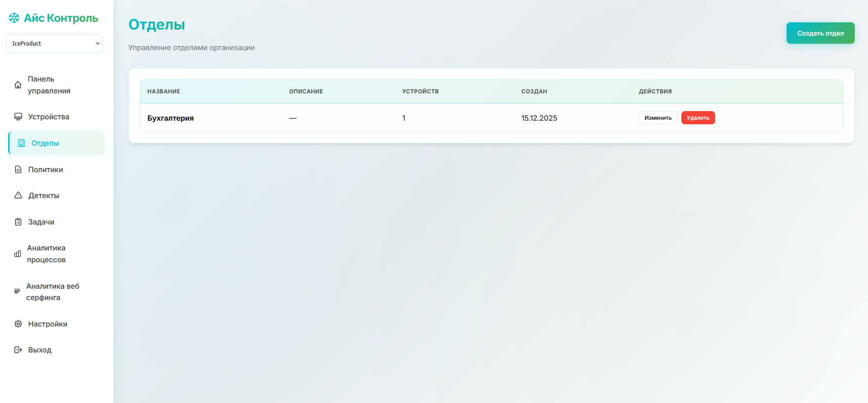The height and width of the screenshot is (403, 868).
Task: Go to the Детекты section
Action: 44,195
